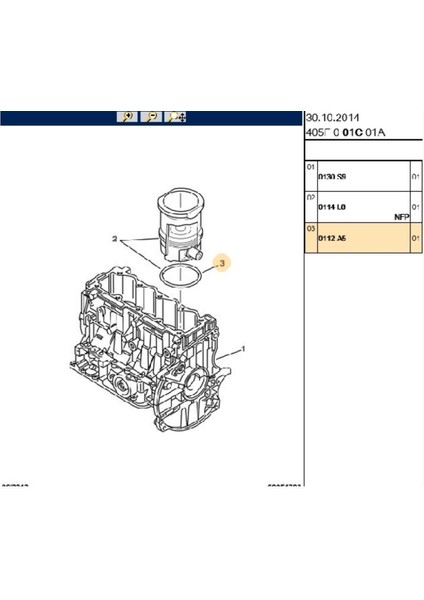This screenshot has height=600, width=424.
Task: Click the zoom out magnifier icon
Action: coord(151,117)
